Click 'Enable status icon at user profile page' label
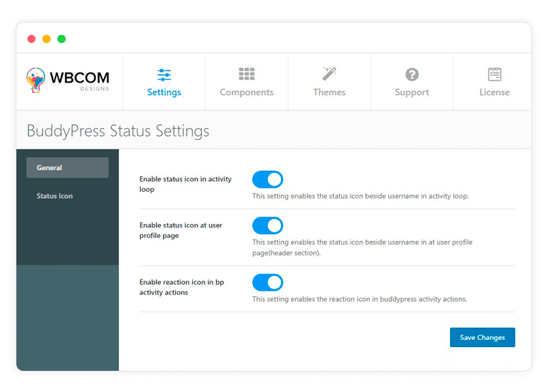 (x=181, y=230)
